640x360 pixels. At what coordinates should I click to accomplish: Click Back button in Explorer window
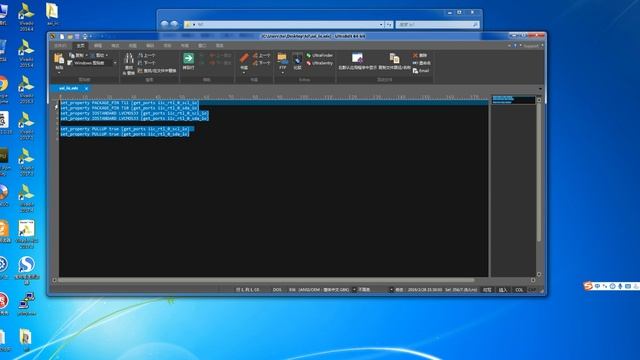[x=164, y=24]
